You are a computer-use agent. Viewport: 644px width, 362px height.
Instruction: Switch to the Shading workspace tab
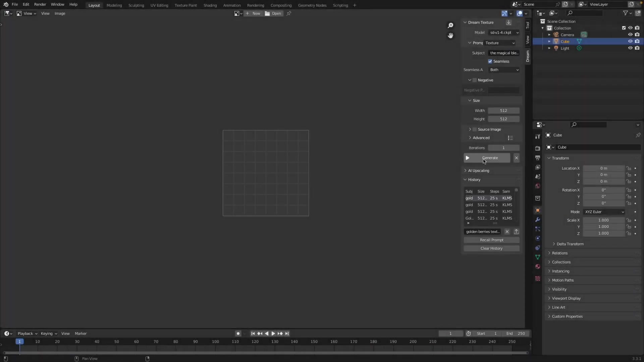tap(210, 5)
